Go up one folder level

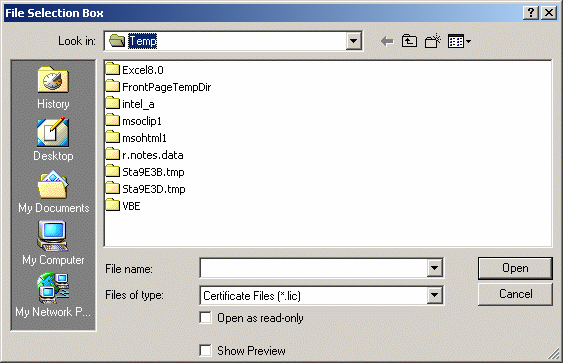tap(409, 41)
